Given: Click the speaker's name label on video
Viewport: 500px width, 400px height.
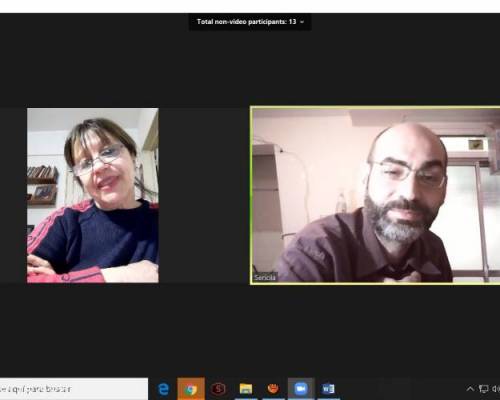Looking at the screenshot, I should coord(265,277).
